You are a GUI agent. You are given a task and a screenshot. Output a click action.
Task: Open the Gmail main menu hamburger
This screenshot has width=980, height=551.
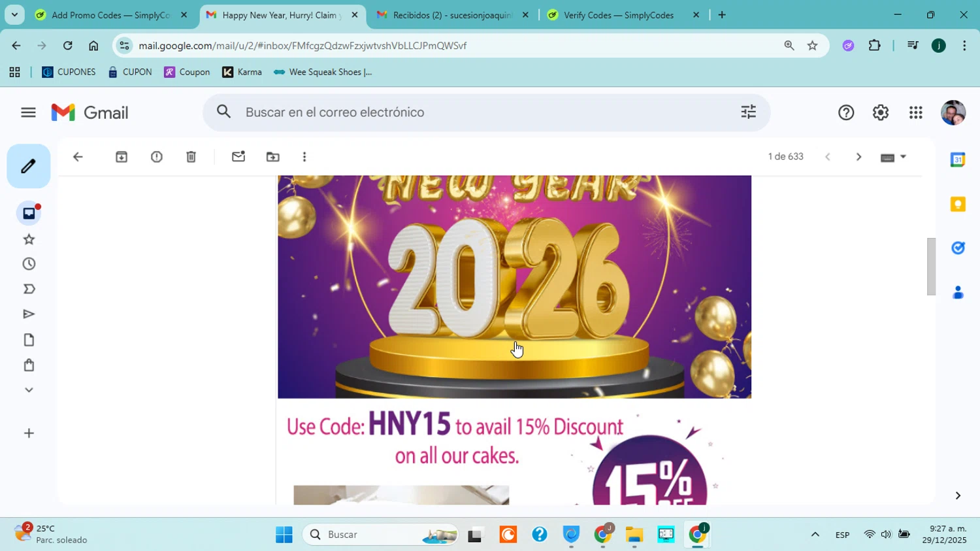coord(28,112)
